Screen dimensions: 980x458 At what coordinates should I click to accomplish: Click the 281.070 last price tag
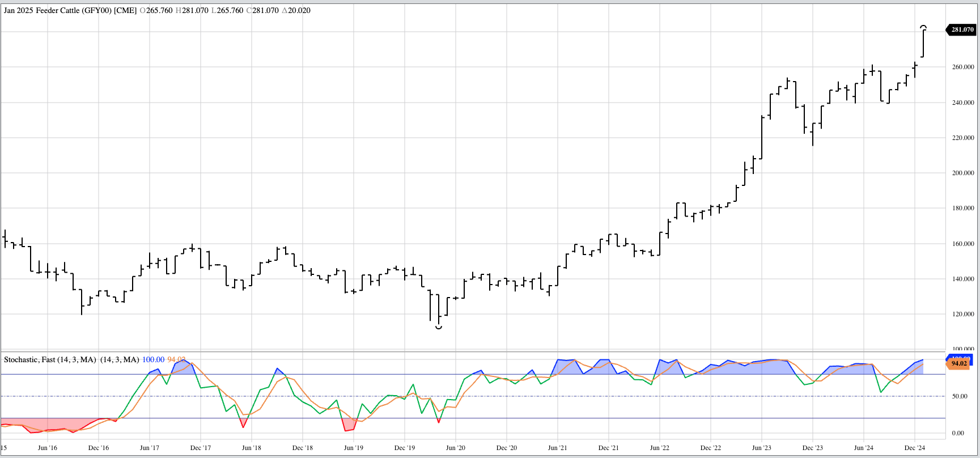[x=962, y=29]
